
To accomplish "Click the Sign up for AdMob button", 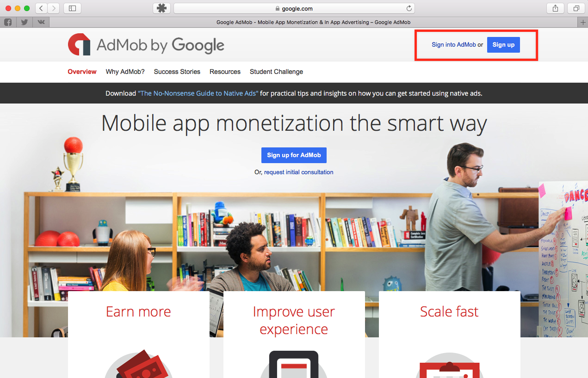I will pyautogui.click(x=294, y=155).
